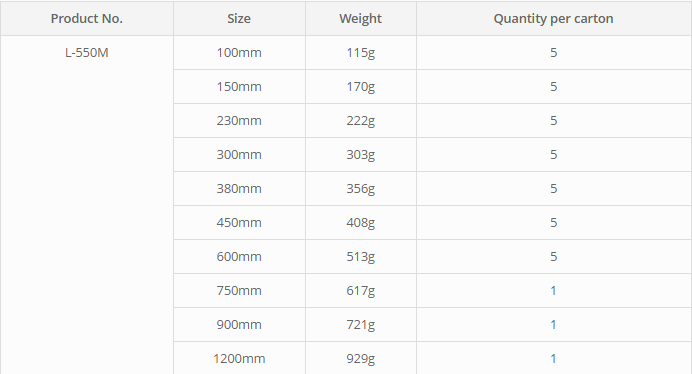Click the 303g weight cell
The image size is (692, 374).
361,155
